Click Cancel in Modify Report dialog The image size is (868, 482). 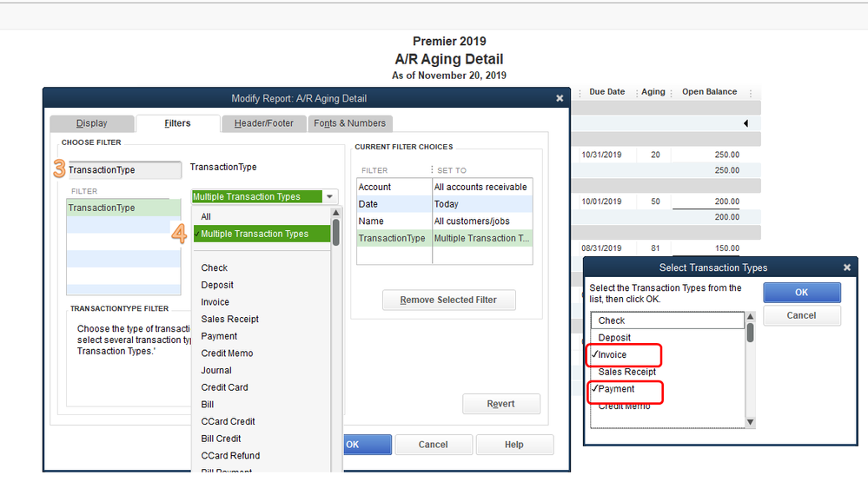(x=434, y=445)
